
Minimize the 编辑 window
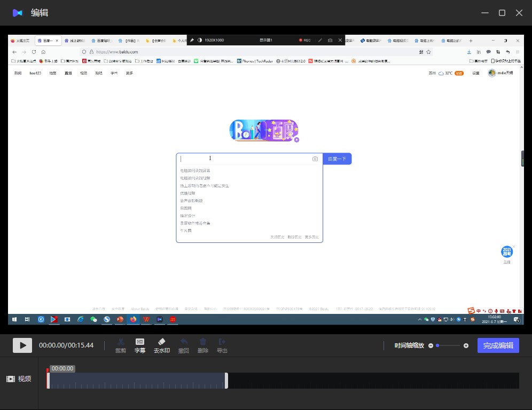(485, 13)
